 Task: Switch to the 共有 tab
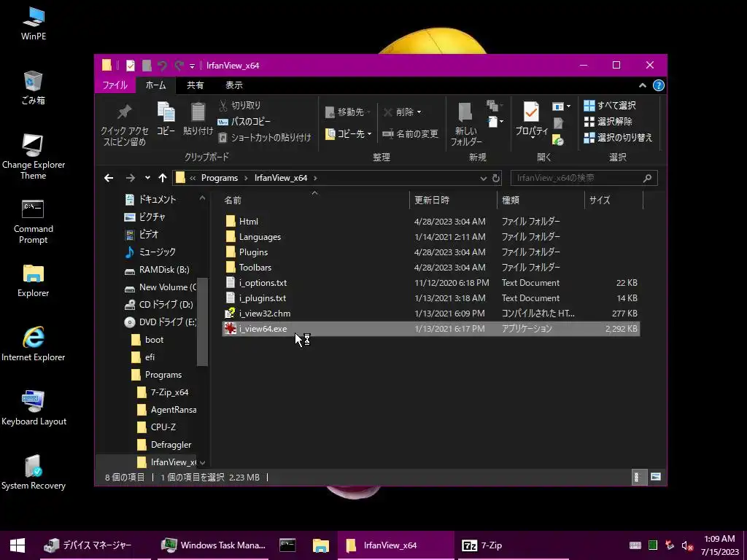(x=195, y=85)
